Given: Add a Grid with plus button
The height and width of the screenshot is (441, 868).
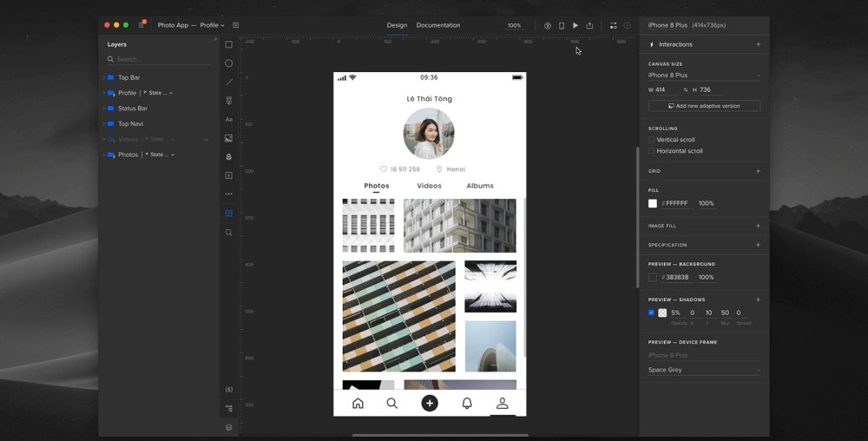Looking at the screenshot, I should click(x=759, y=171).
